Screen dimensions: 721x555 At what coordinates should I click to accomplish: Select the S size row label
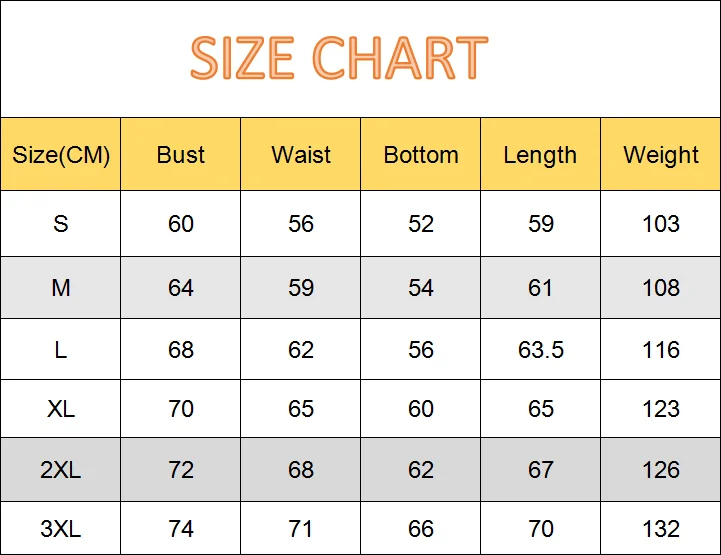(61, 224)
